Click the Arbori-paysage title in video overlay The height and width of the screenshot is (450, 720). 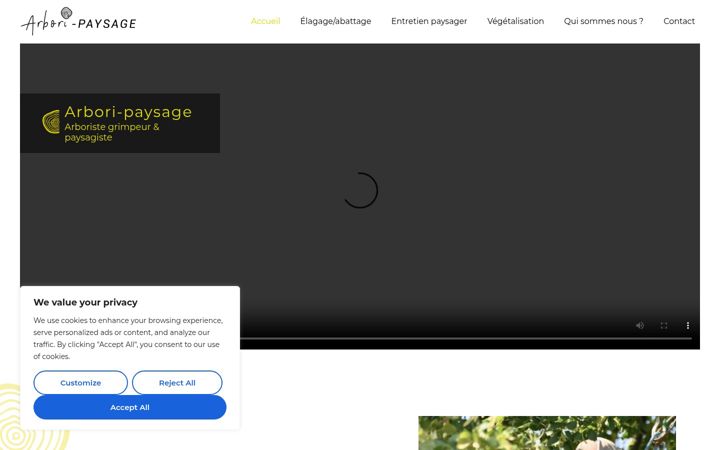coord(128,112)
